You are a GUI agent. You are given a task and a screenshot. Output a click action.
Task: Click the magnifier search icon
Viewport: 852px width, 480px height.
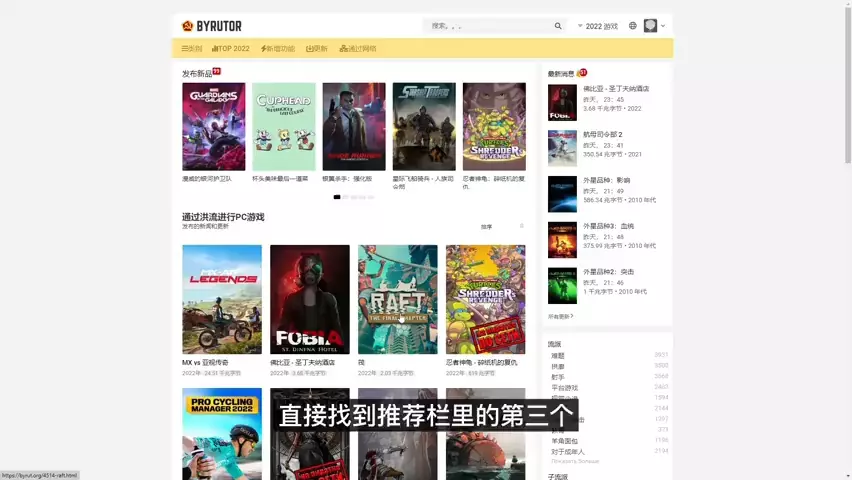tap(557, 26)
